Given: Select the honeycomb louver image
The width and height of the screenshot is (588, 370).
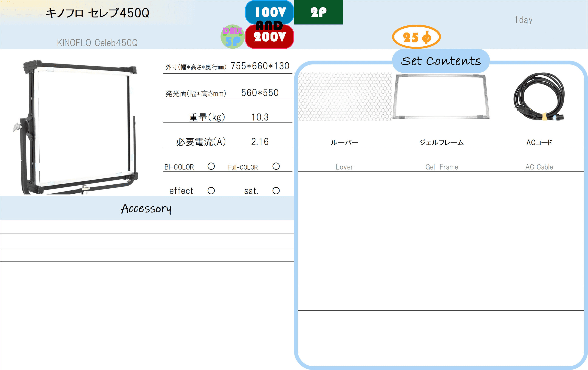Looking at the screenshot, I should tap(345, 97).
